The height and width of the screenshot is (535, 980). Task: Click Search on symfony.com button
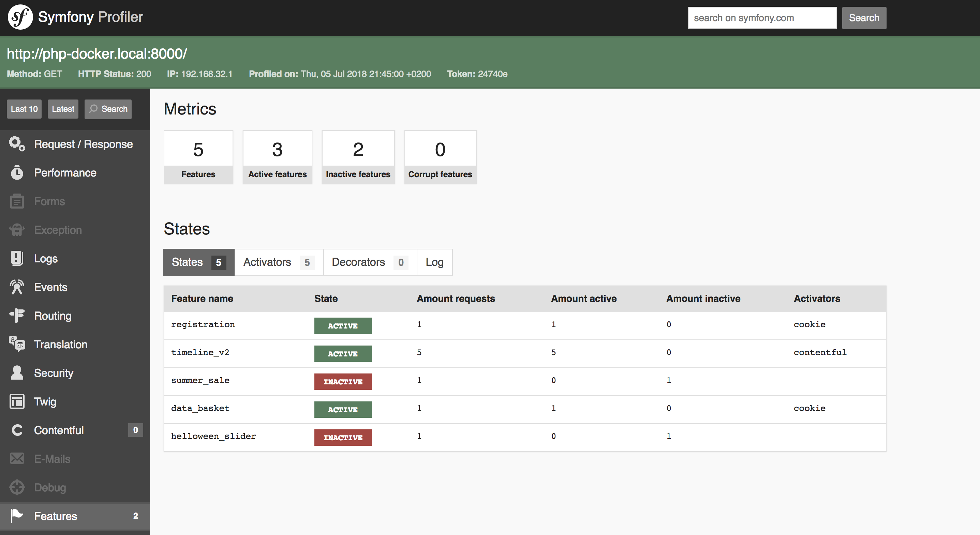(864, 17)
